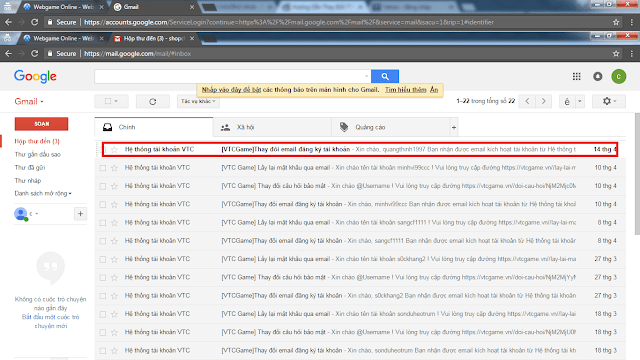Tick checkbox for sangcf1111 password recovery email
640x360 pixels.
pyautogui.click(x=103, y=223)
